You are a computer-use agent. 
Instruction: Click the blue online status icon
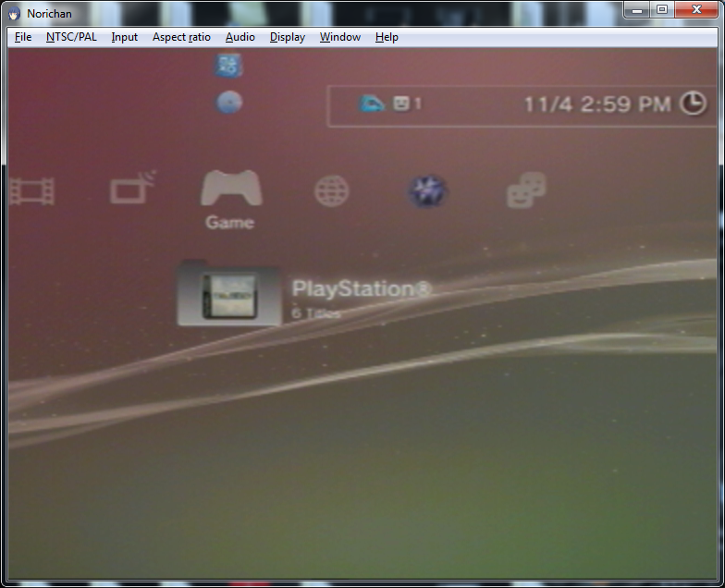372,104
